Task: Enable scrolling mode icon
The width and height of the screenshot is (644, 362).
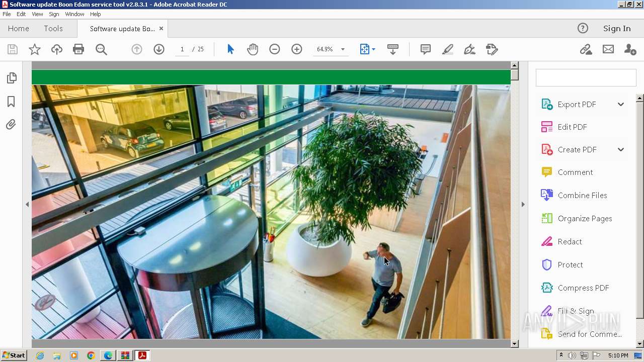Action: (393, 49)
